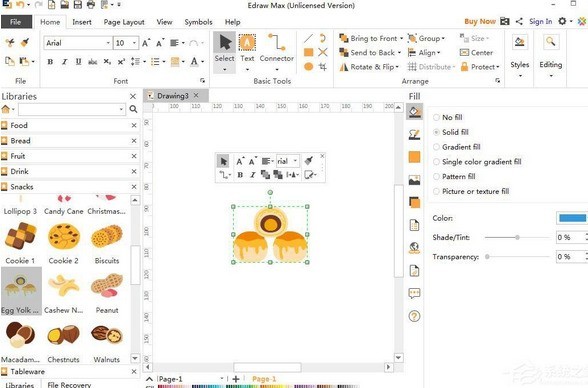The height and width of the screenshot is (388, 588).
Task: Expand Send to Back options
Action: coord(399,52)
